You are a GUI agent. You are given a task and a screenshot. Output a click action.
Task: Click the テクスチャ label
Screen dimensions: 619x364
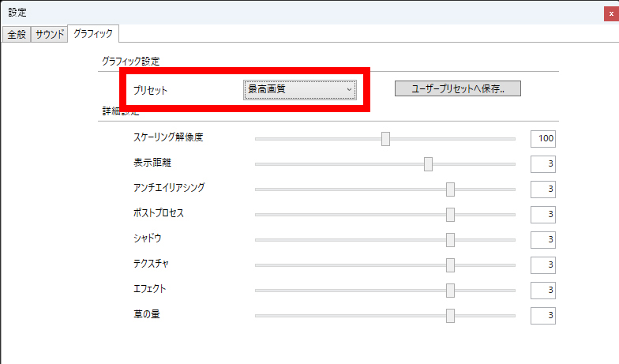coord(151,264)
